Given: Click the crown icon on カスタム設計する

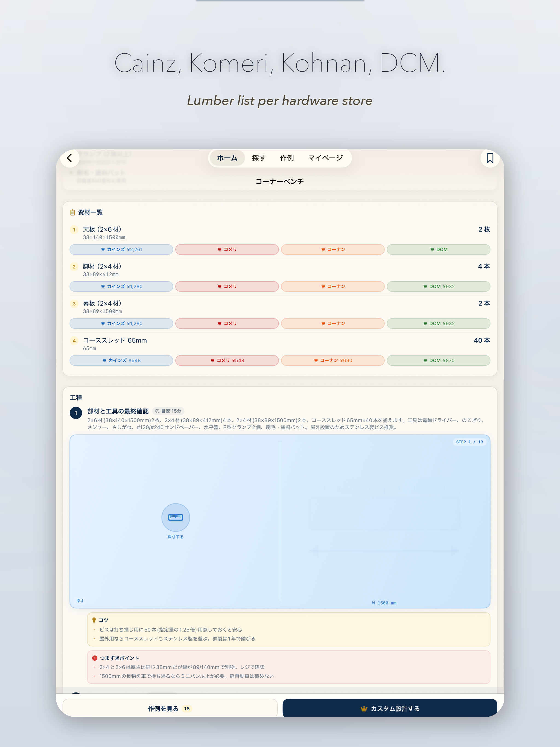Looking at the screenshot, I should point(364,708).
